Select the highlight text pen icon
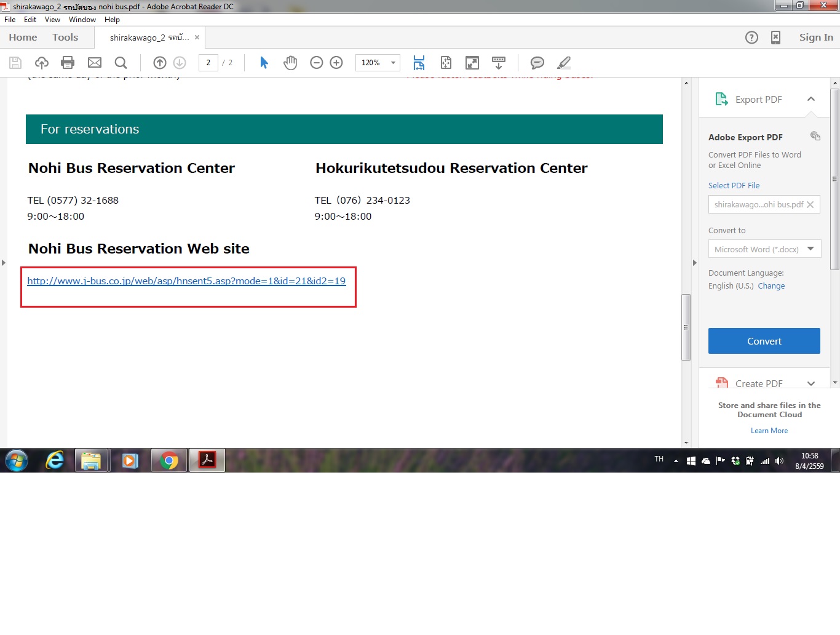 564,63
